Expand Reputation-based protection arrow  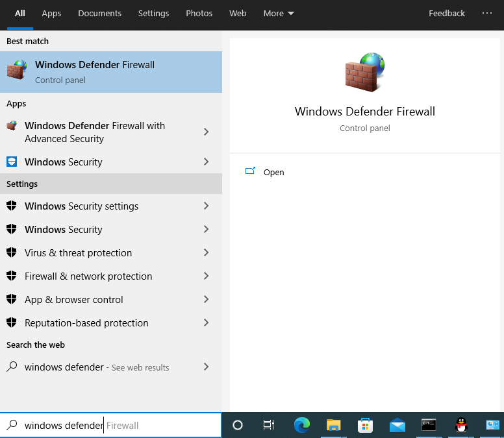[207, 322]
